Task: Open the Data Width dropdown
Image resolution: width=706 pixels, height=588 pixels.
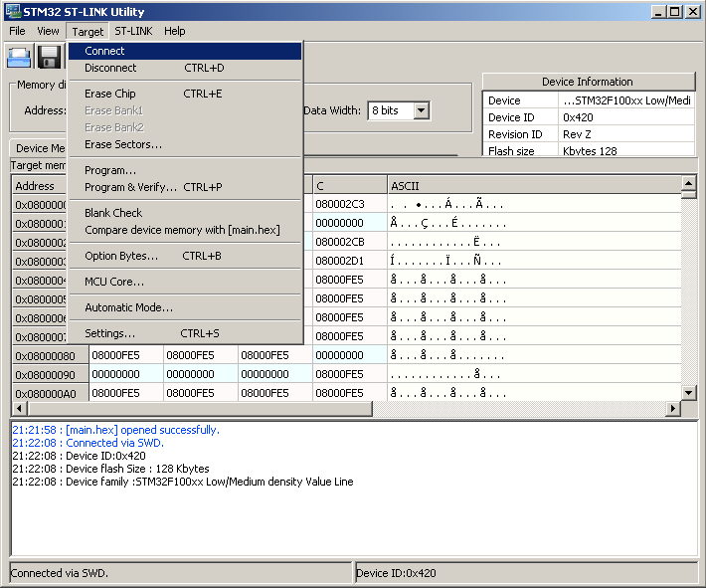Action: (x=421, y=110)
